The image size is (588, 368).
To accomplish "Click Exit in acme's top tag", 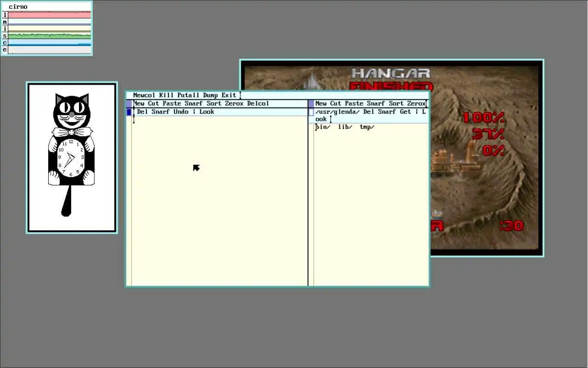I will [x=229, y=95].
